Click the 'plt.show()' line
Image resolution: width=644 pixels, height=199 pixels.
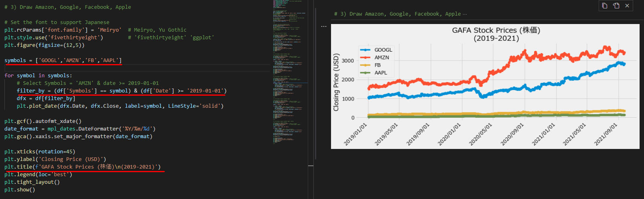click(x=20, y=189)
